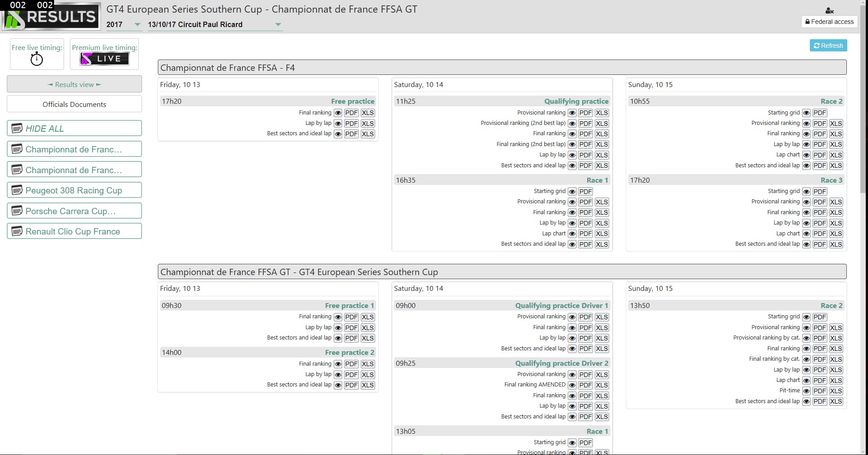View F4 Qualifying Final ranking (2nd best lap) eye icon

click(x=572, y=144)
